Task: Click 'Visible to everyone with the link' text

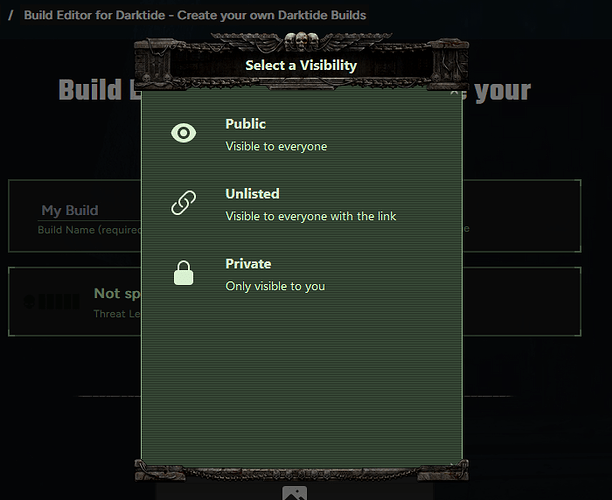Action: tap(311, 216)
